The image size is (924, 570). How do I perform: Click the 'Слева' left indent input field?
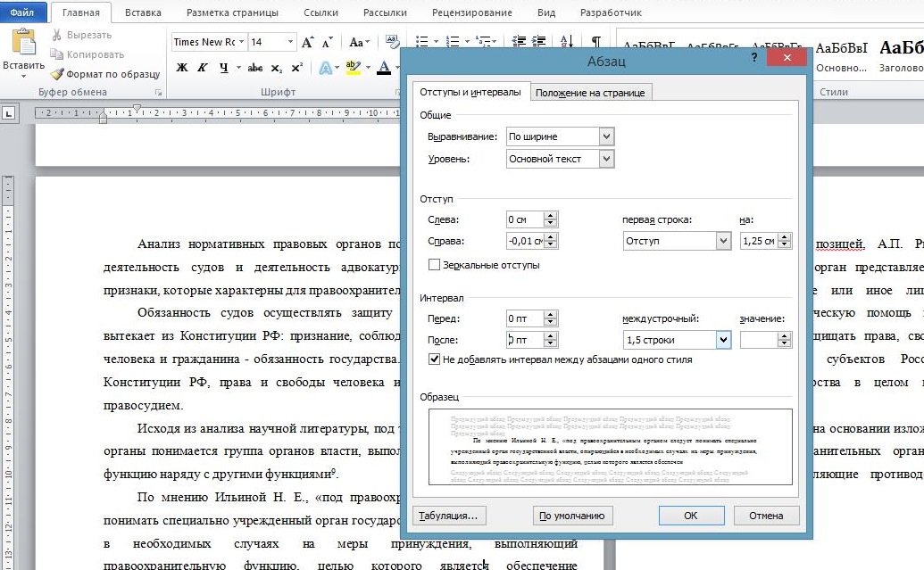coord(524,219)
